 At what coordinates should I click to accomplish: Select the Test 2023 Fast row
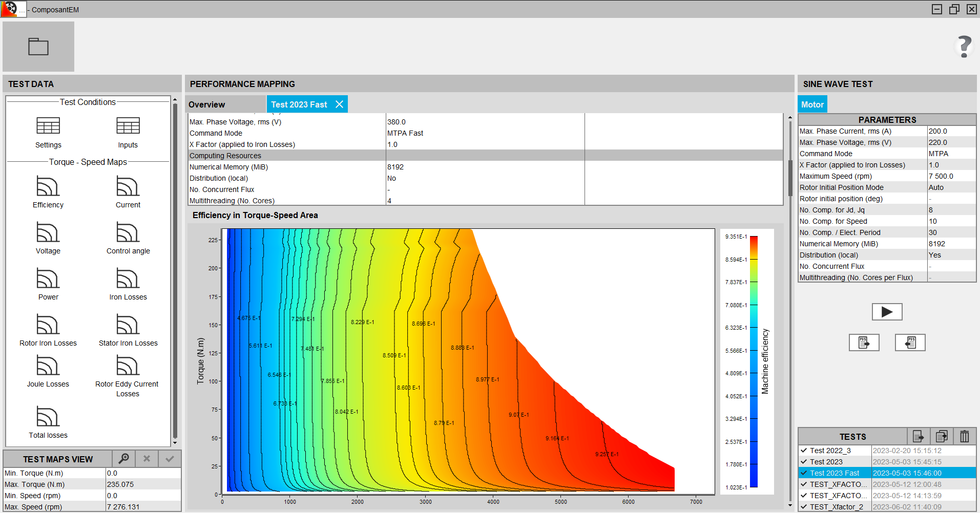pos(835,473)
